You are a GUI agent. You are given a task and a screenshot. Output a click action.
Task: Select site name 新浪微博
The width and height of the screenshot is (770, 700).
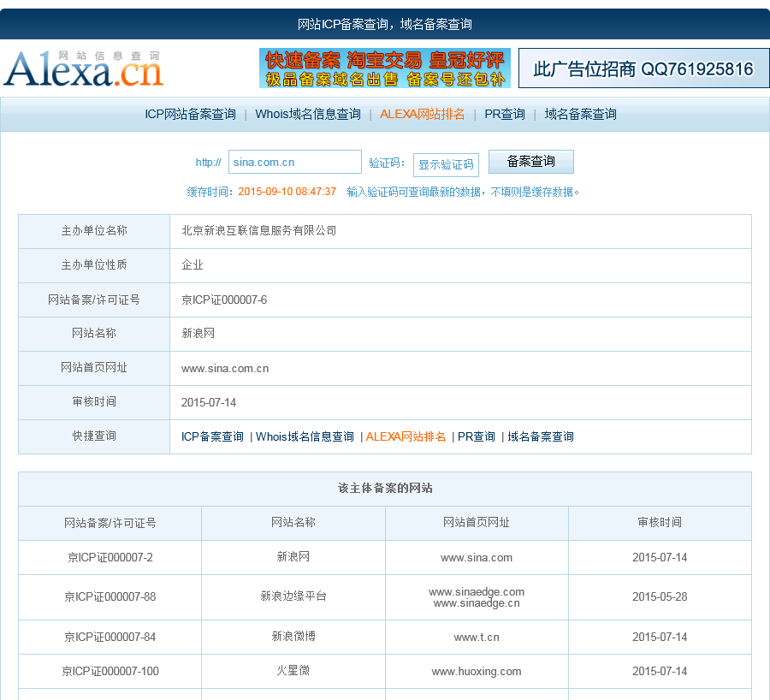point(293,637)
